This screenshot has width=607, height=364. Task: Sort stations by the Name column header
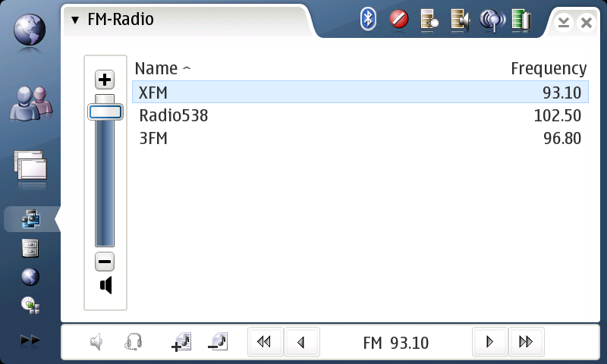tap(162, 68)
